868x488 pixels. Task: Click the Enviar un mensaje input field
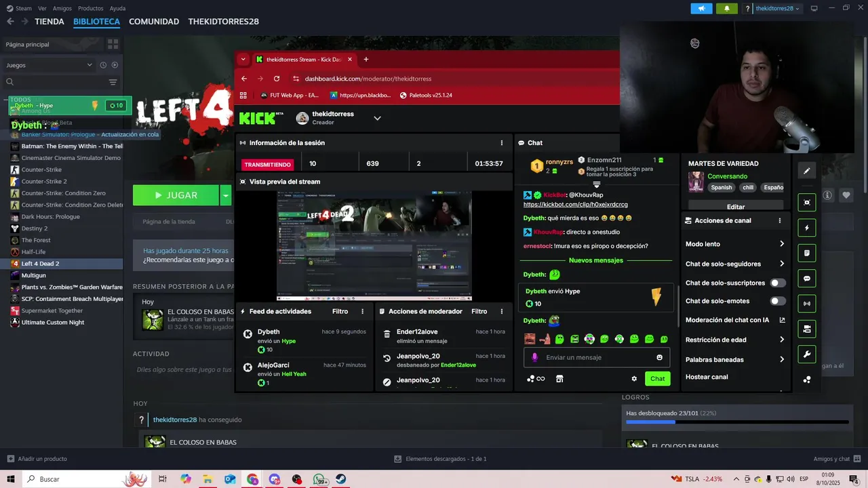pyautogui.click(x=597, y=357)
